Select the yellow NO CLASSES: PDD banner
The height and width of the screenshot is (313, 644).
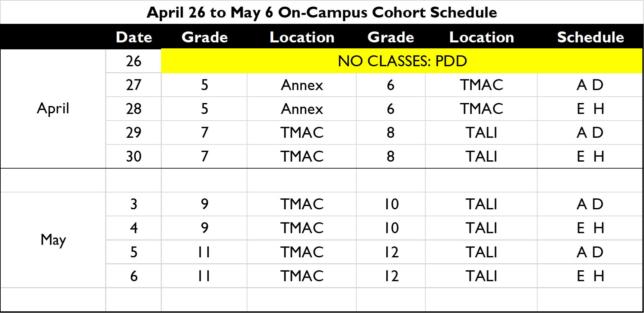tap(402, 61)
